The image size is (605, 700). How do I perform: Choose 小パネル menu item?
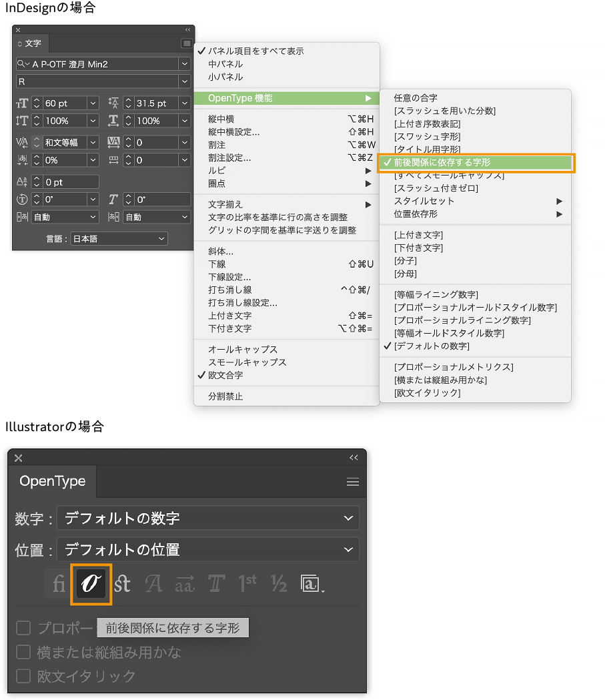point(286,77)
